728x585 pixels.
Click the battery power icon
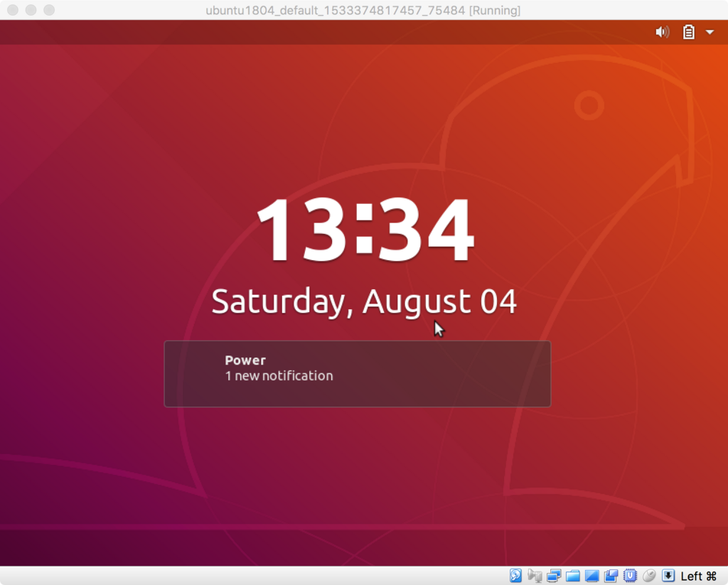(x=688, y=32)
